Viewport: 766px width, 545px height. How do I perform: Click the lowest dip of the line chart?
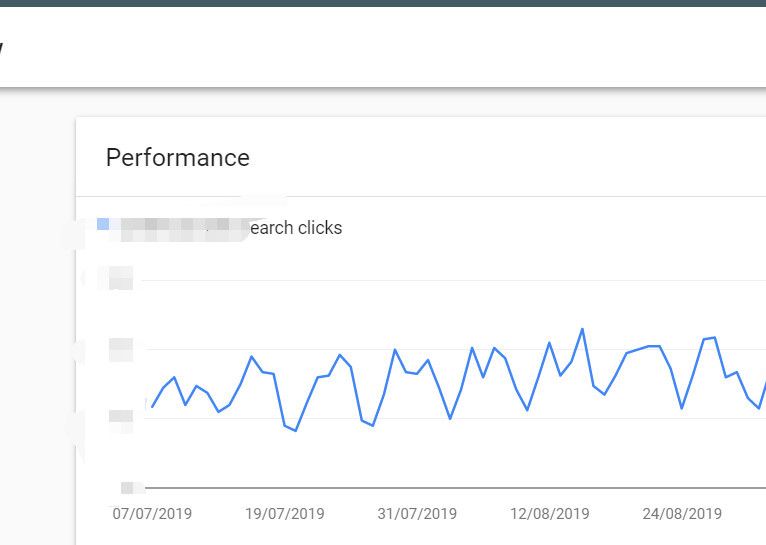click(296, 431)
